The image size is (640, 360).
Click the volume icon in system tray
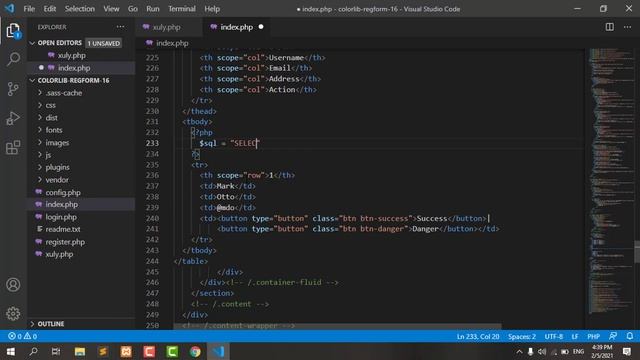pyautogui.click(x=542, y=351)
